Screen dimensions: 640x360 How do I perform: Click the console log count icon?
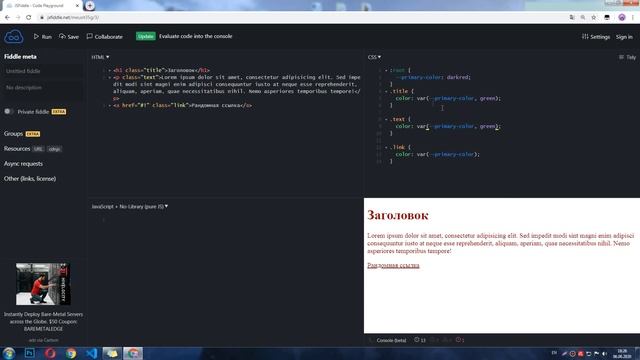pyautogui.click(x=420, y=340)
